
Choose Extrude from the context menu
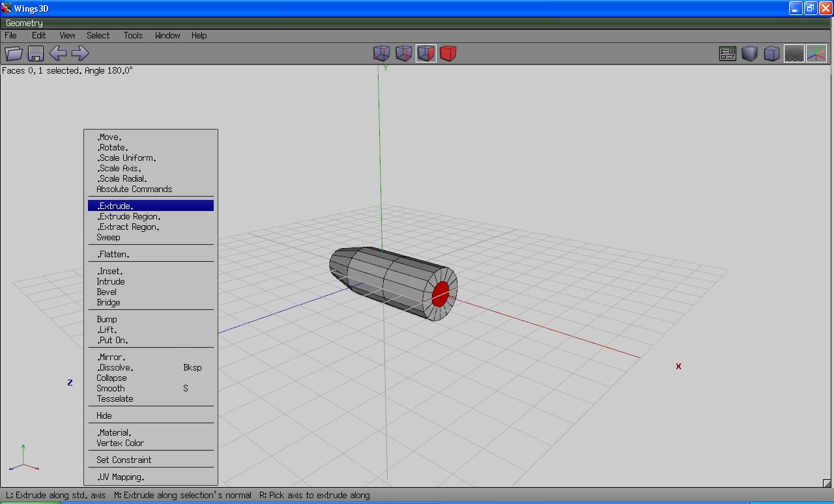[115, 206]
